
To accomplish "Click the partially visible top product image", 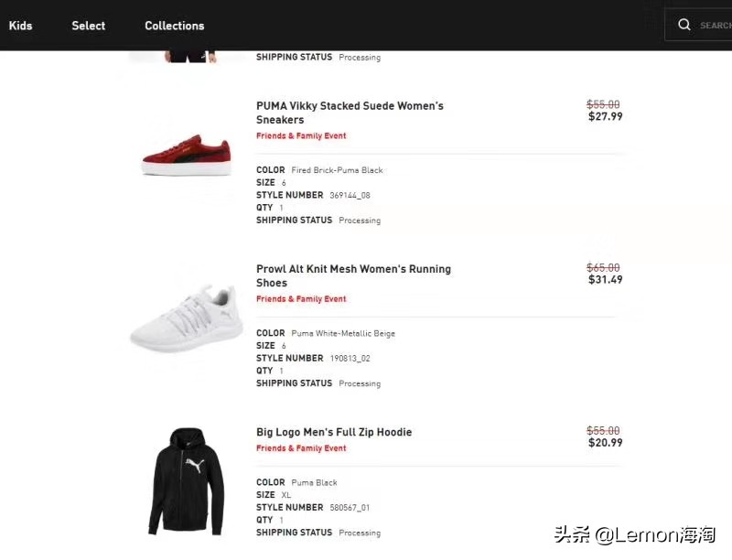I will [x=188, y=57].
